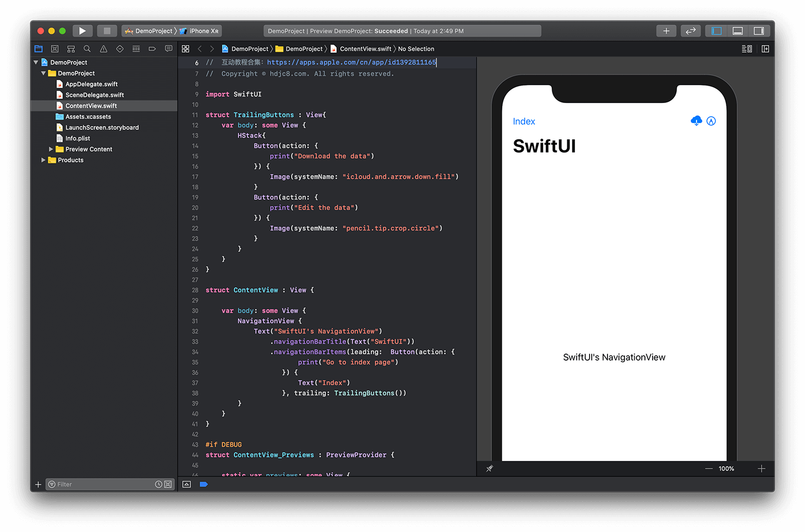Show the Symbol navigator
Image resolution: width=805 pixels, height=532 pixels.
(71, 49)
